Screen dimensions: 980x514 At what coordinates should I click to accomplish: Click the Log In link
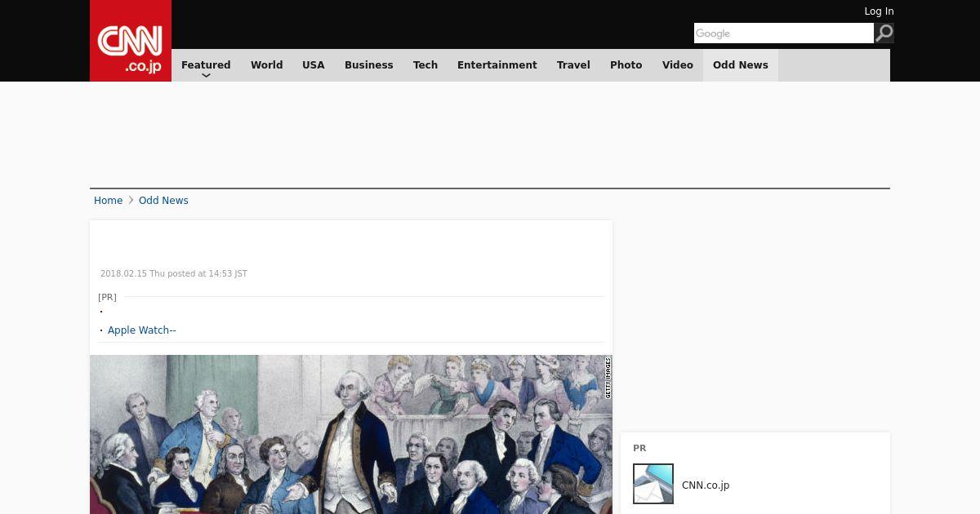pos(879,11)
